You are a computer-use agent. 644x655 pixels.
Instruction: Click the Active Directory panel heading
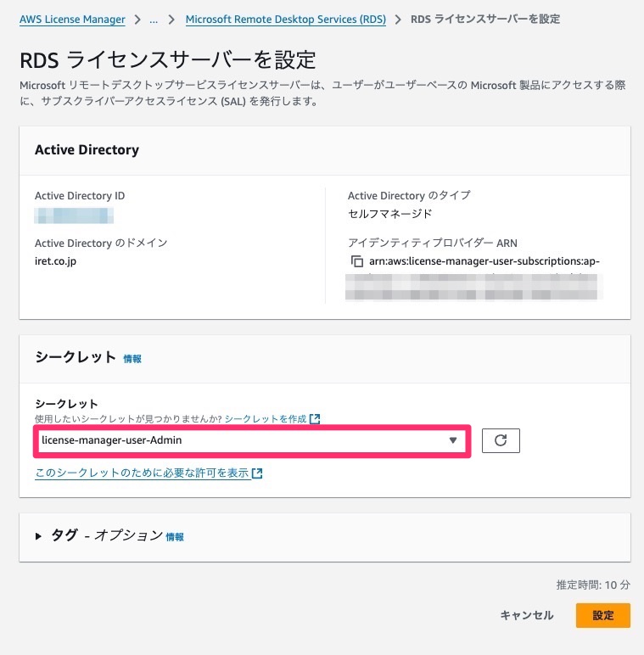pos(87,150)
